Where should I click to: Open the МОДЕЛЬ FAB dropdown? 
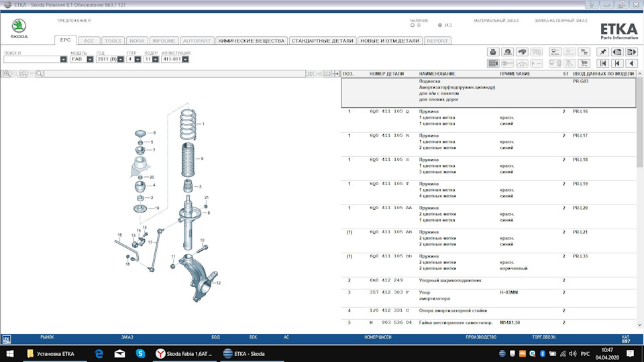[x=90, y=60]
